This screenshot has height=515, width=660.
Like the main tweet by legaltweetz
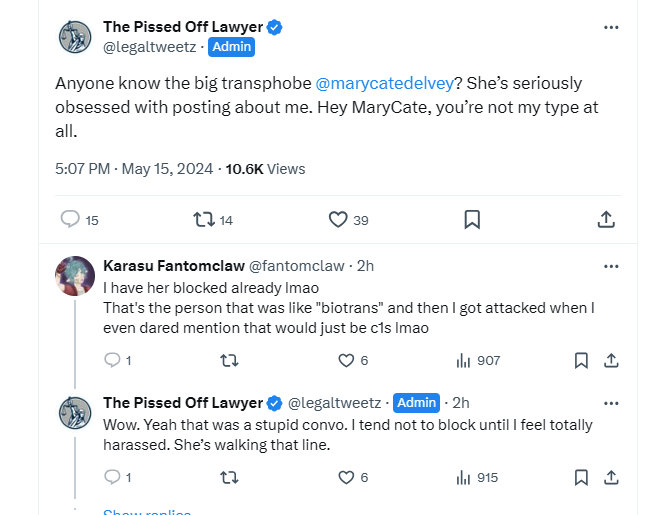tap(338, 220)
